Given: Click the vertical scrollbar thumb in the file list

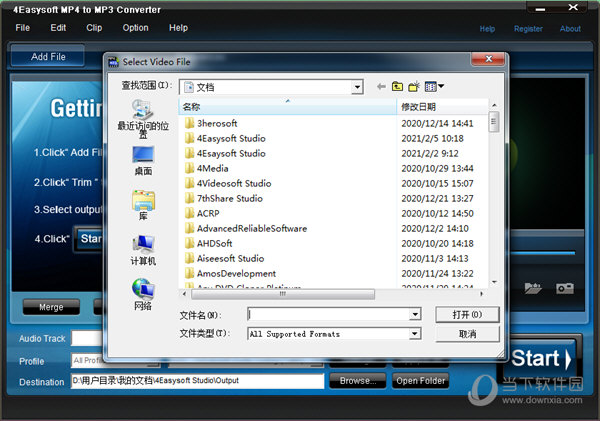Looking at the screenshot, I should pyautogui.click(x=494, y=122).
